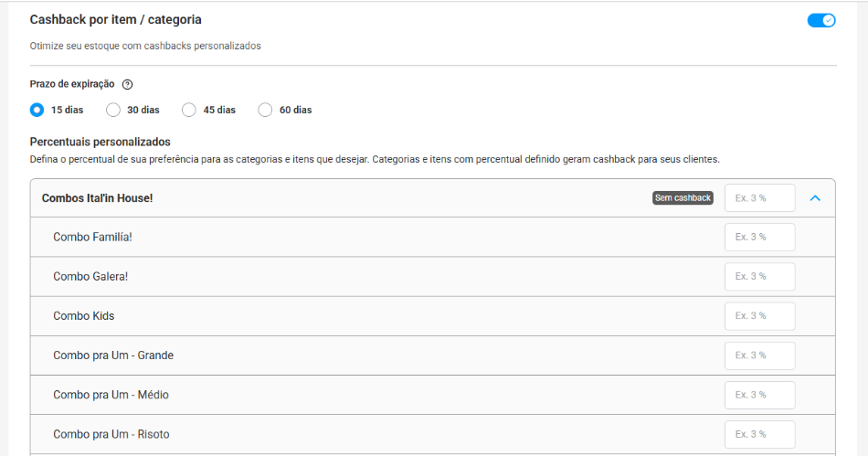Screen dimensions: 868x456
Task: Pick the 60 dias expiration period
Action: pyautogui.click(x=265, y=110)
